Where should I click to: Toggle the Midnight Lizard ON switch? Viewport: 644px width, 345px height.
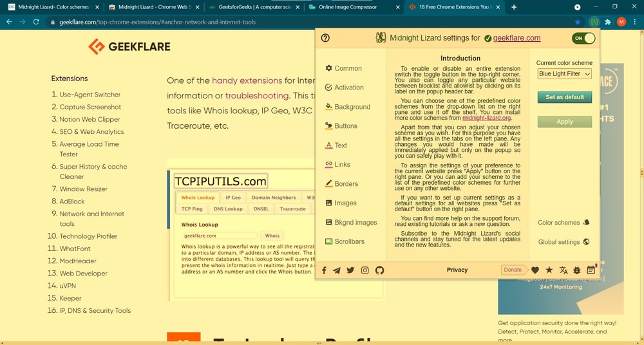583,38
